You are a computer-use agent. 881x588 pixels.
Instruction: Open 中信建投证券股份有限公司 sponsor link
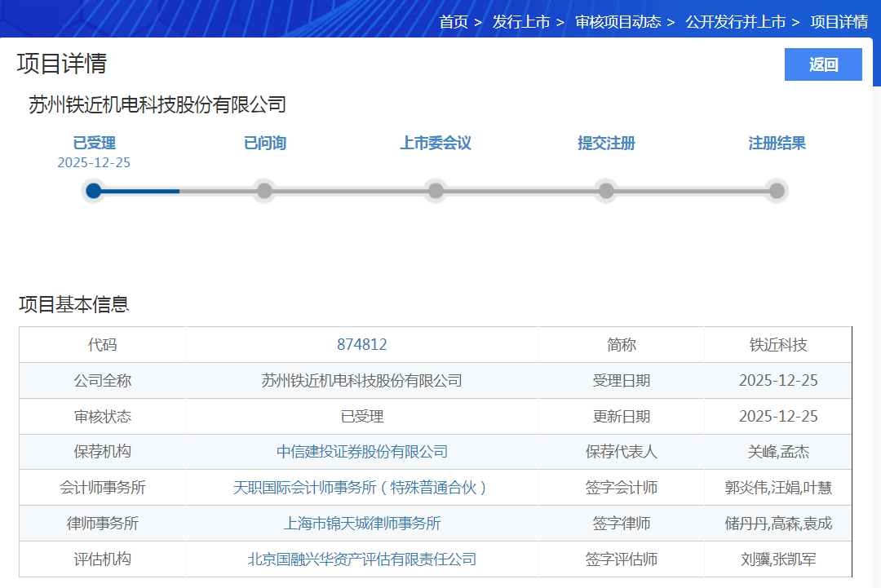361,452
